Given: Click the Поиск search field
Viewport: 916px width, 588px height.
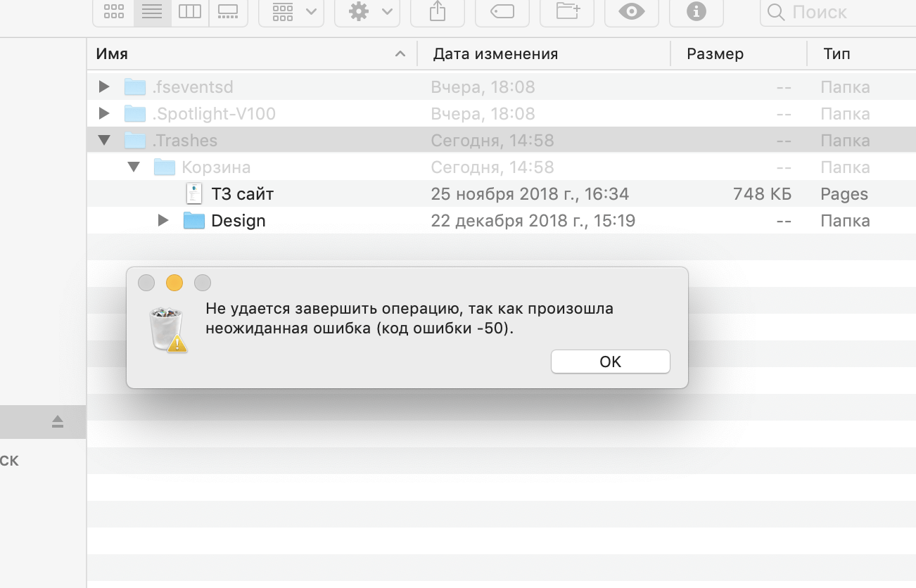Looking at the screenshot, I should 838,12.
